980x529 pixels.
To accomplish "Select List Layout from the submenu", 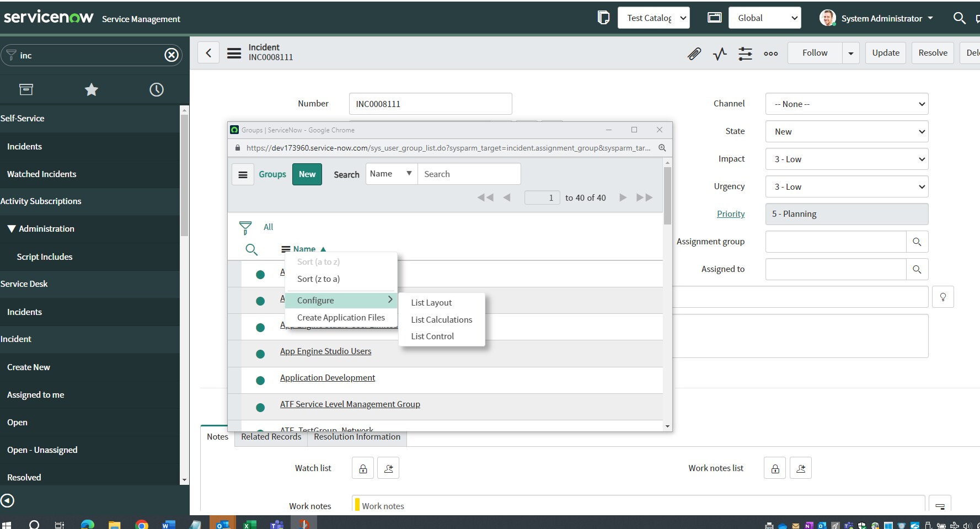I will [x=431, y=303].
